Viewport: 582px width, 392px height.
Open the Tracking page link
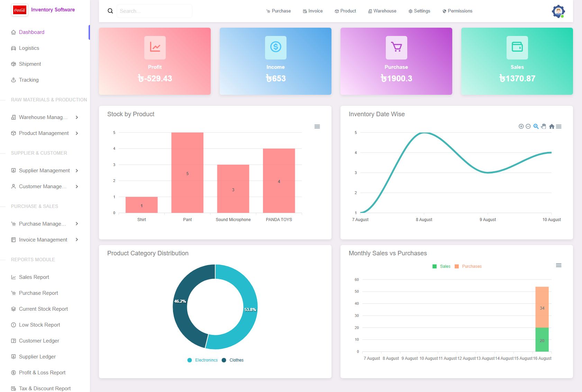(29, 80)
